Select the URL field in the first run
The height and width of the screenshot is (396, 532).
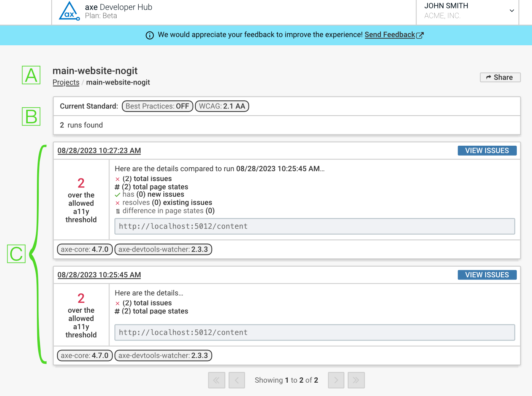click(x=314, y=226)
